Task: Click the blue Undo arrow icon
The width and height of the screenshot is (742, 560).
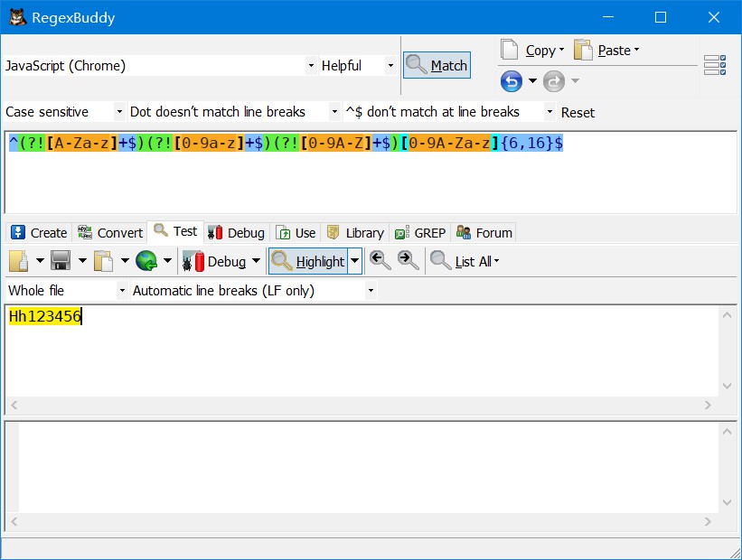Action: point(511,81)
